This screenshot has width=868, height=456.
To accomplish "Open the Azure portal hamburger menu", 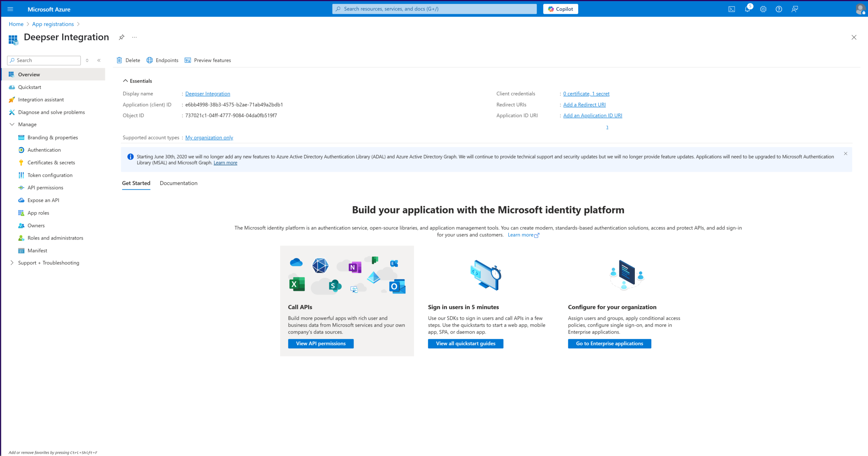I will click(10, 9).
